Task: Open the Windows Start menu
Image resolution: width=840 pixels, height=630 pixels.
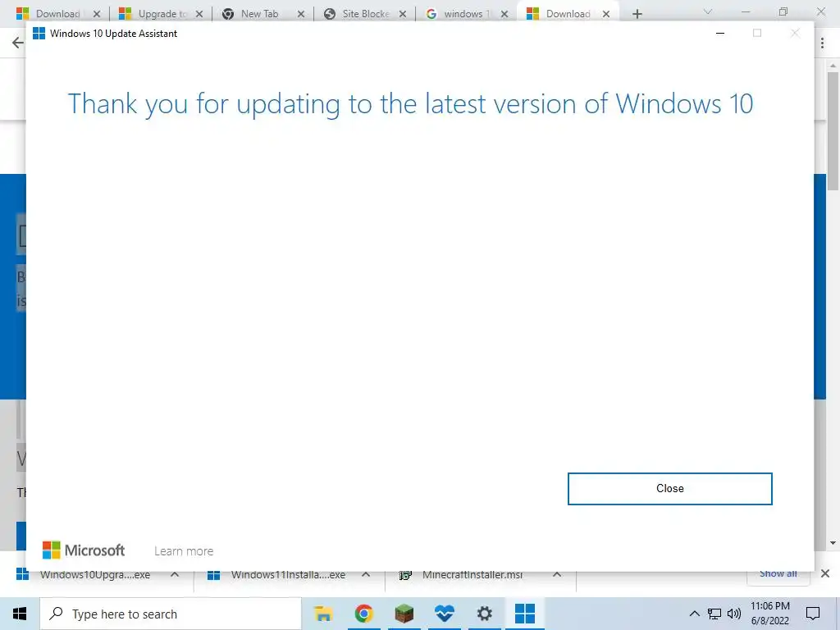Action: coord(20,614)
